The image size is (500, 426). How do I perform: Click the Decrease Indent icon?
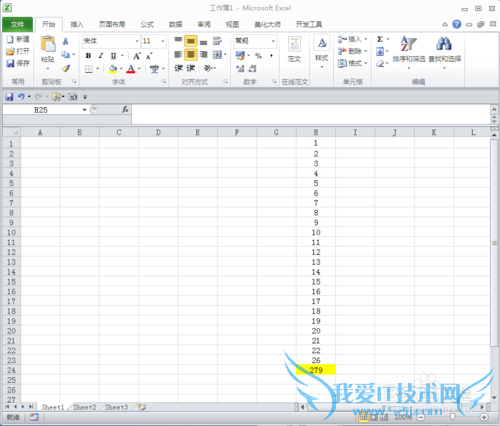pos(178,68)
